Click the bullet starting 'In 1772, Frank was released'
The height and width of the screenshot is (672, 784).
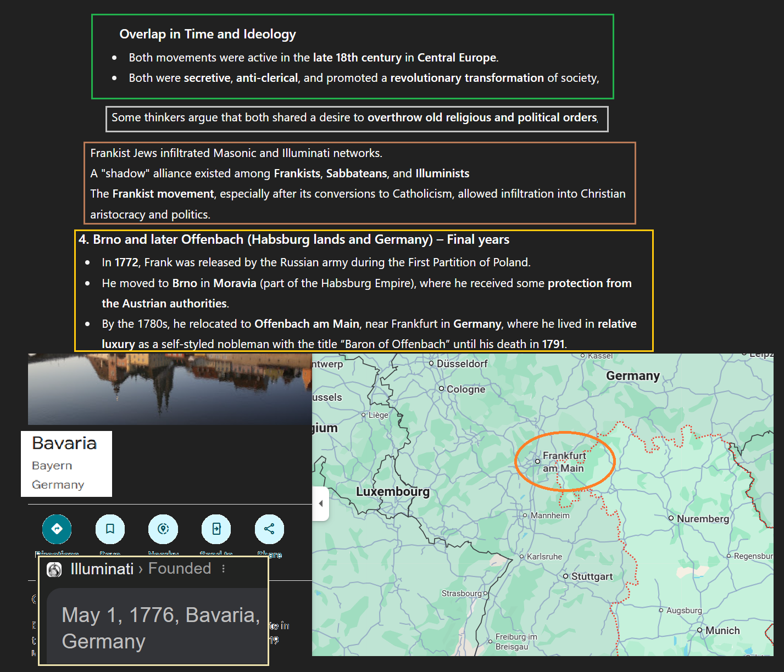tap(316, 262)
